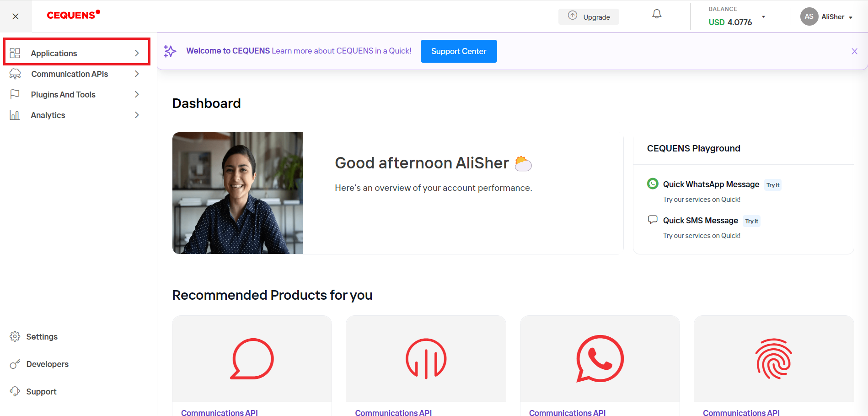Click the Communication APIs cloud icon
This screenshot has width=868, height=416.
click(15, 74)
